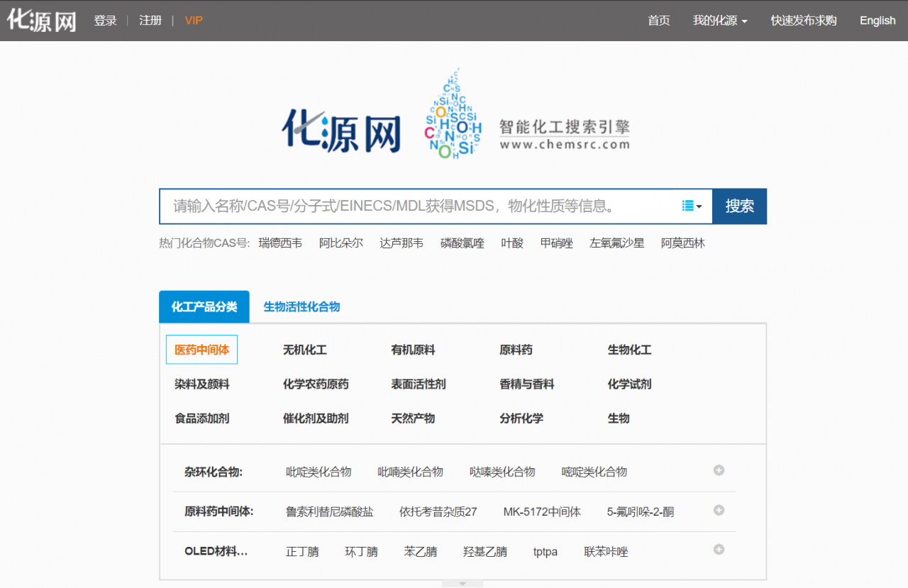Switch to the 生物活性化合物 tab
This screenshot has width=908, height=588.
point(301,306)
